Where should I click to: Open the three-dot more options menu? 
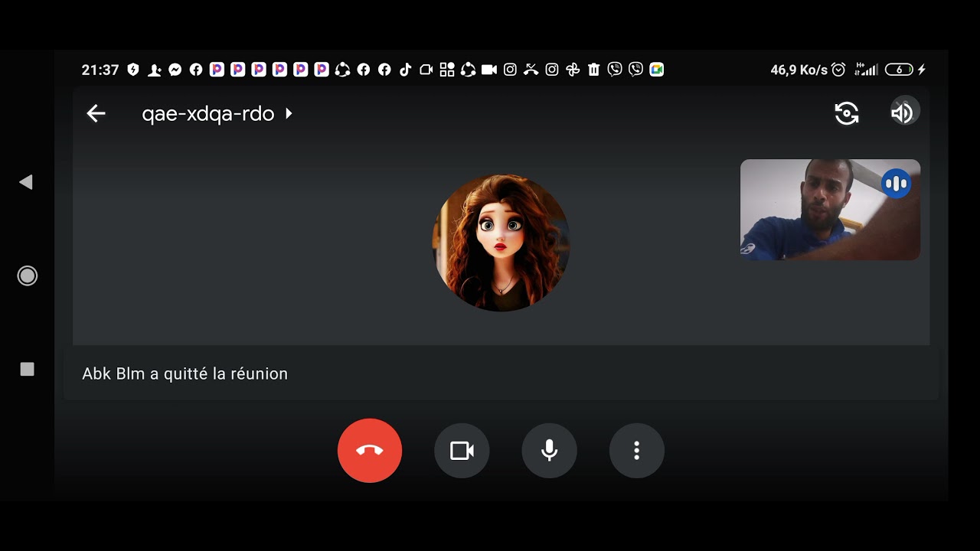636,451
